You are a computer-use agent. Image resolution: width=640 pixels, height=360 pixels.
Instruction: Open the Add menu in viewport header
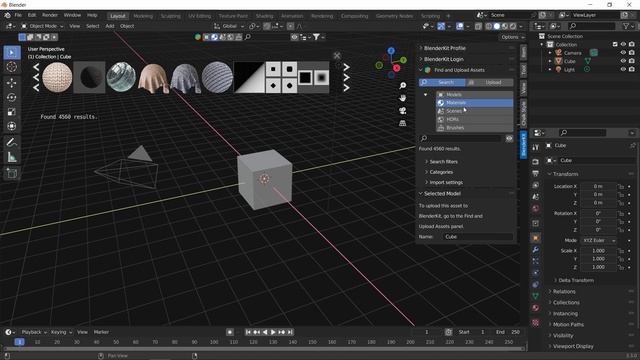(x=110, y=26)
